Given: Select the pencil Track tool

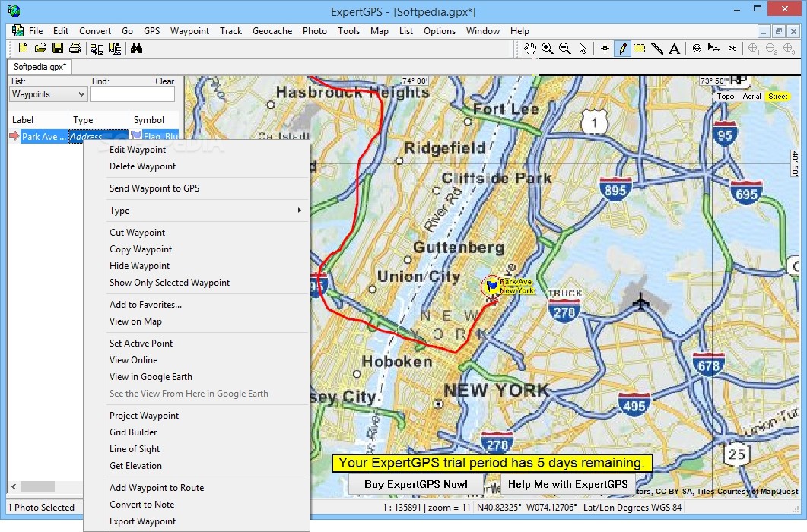Looking at the screenshot, I should pyautogui.click(x=622, y=49).
